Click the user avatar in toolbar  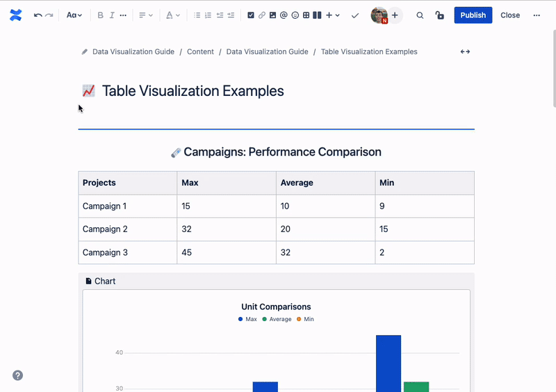[x=379, y=15]
